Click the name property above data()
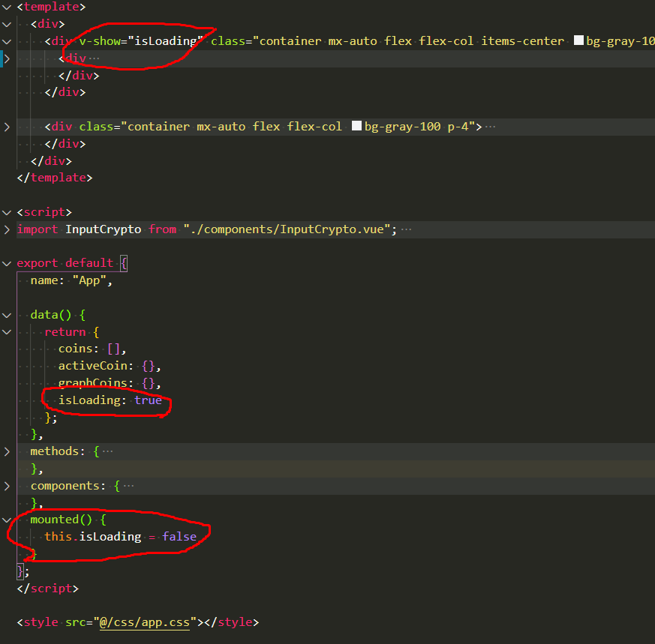The height and width of the screenshot is (644, 655). (44, 280)
